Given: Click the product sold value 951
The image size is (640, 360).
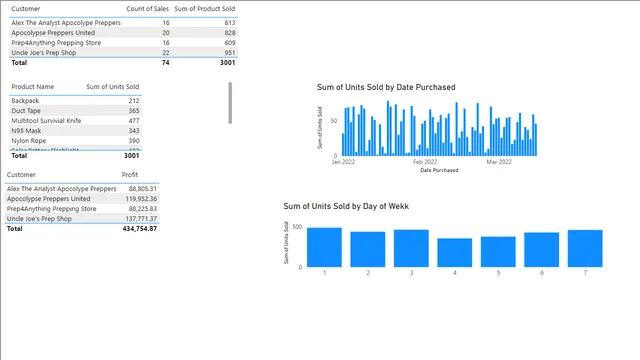Looking at the screenshot, I should click(230, 53).
